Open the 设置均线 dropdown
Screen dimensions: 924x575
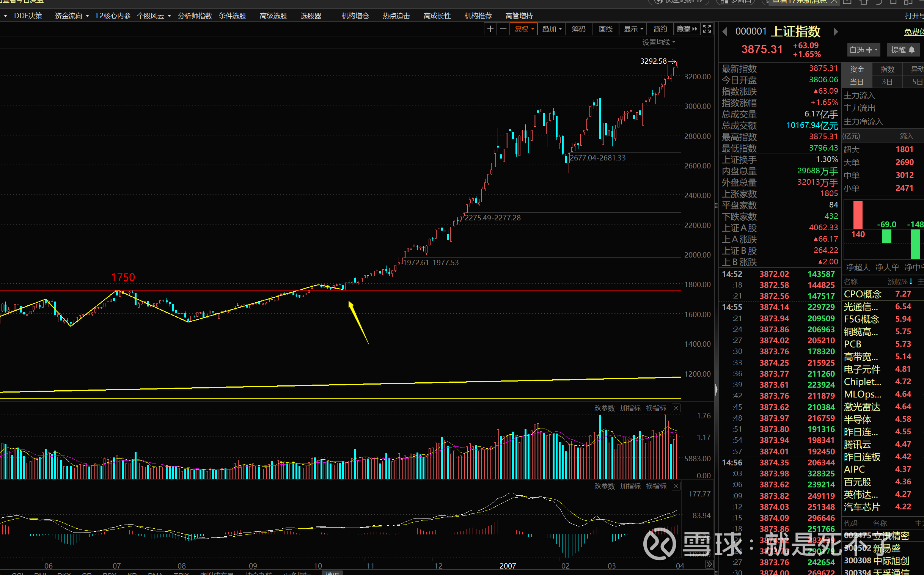click(658, 42)
